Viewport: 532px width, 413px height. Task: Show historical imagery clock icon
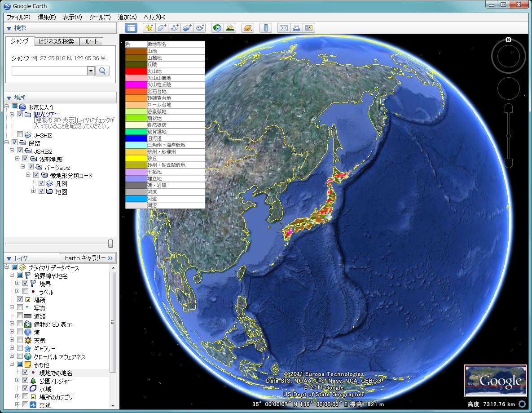[217, 28]
